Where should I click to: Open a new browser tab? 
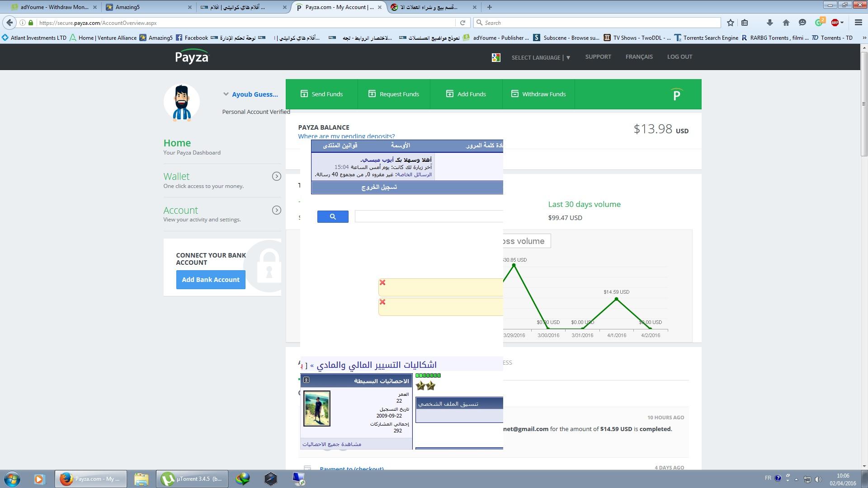489,7
